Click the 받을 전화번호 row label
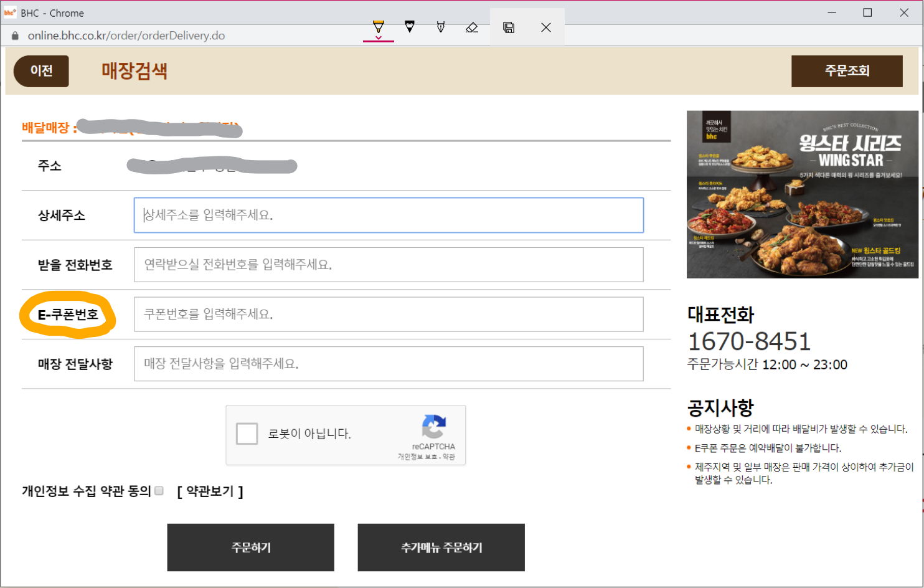Image resolution: width=924 pixels, height=588 pixels. coord(75,265)
